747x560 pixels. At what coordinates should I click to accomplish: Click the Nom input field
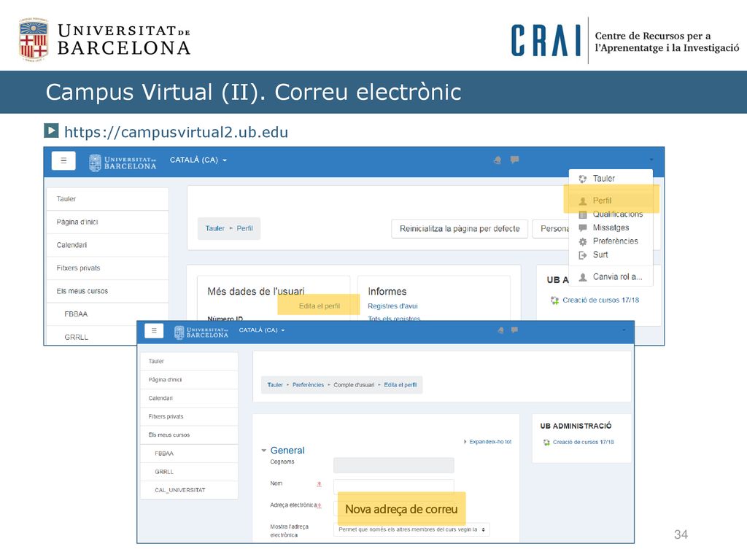tap(393, 486)
